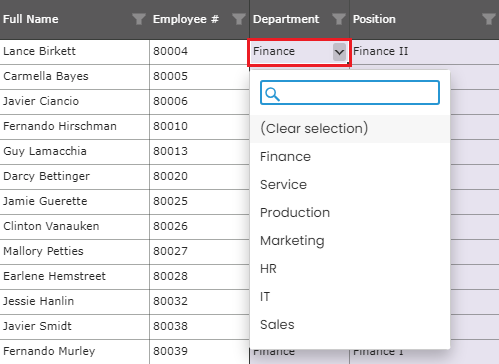The image size is (499, 364).
Task: Select the Guy Lamacchia name cell
Action: click(x=75, y=152)
